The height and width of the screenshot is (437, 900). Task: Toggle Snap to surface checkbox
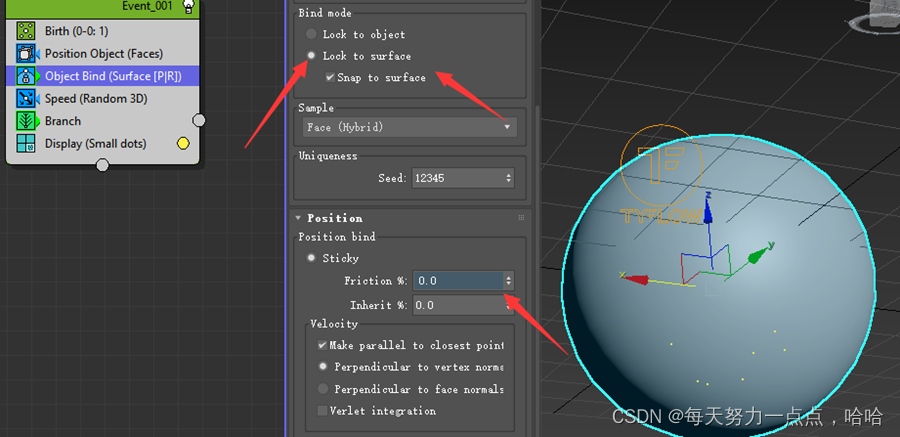[x=330, y=78]
